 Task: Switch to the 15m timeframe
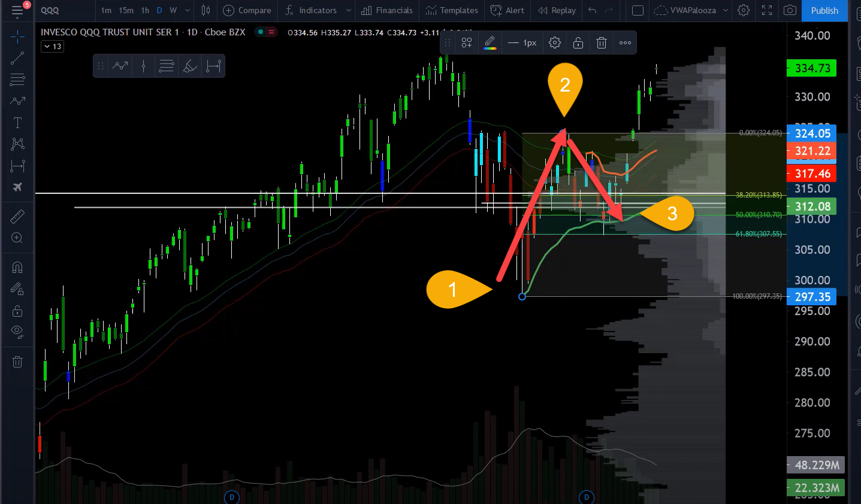(x=126, y=10)
